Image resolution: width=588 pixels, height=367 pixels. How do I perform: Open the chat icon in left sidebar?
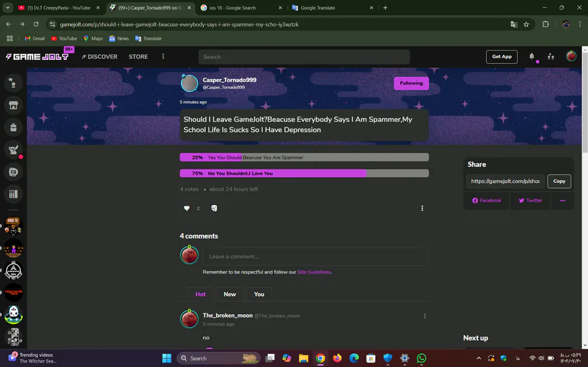click(13, 83)
